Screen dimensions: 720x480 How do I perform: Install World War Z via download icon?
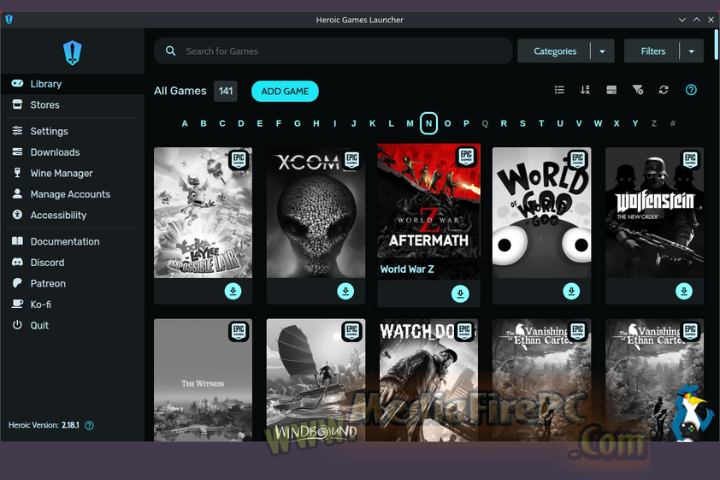(x=460, y=294)
